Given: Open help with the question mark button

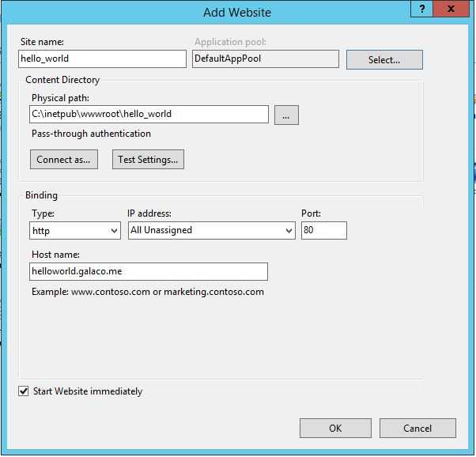Looking at the screenshot, I should click(x=421, y=9).
